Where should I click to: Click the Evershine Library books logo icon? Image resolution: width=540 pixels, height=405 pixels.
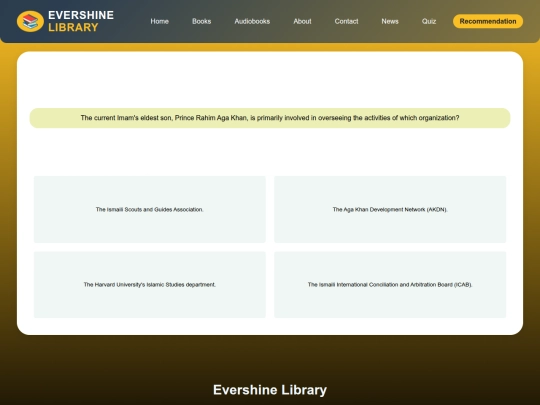30,21
